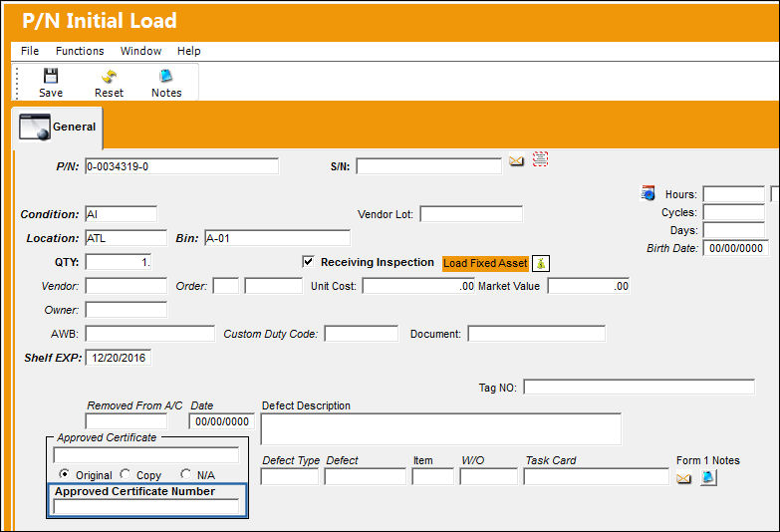Click the Bin field containing A-01
The height and width of the screenshot is (532, 780).
(277, 238)
